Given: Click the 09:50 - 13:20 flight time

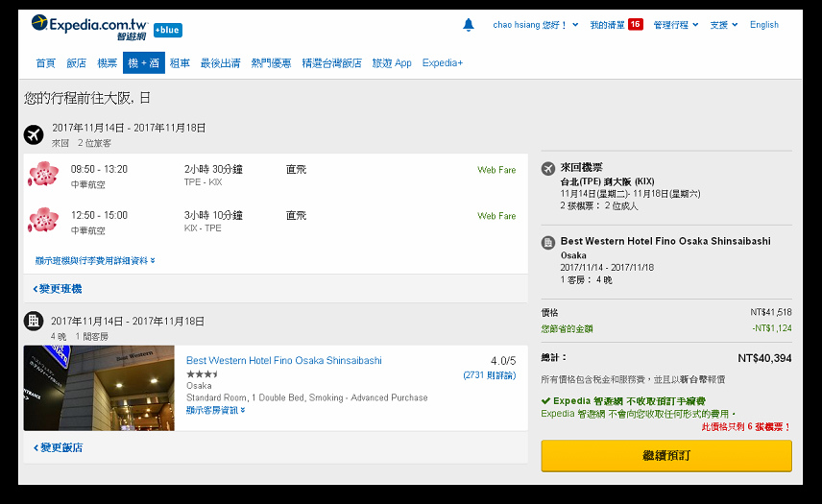Looking at the screenshot, I should (x=99, y=169).
